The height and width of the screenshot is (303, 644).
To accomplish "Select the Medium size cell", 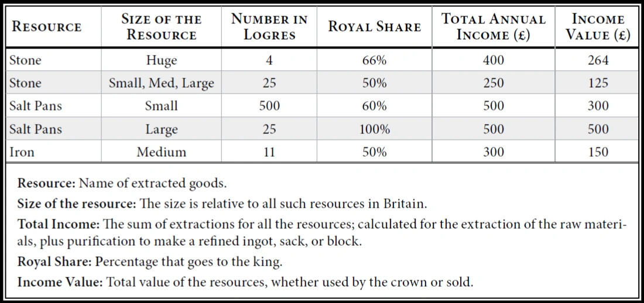I will (x=162, y=152).
